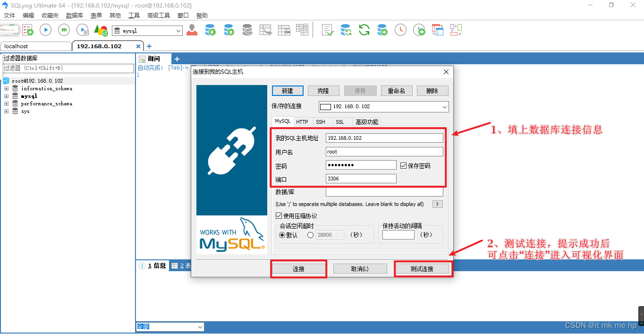The width and height of the screenshot is (644, 334).
Task: Switch to the SSL tab in dialog
Action: coord(340,122)
